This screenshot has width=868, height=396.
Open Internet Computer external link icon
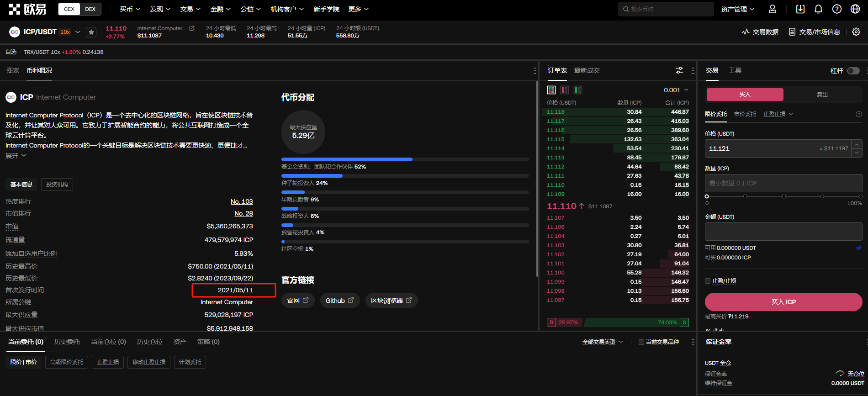click(x=192, y=28)
